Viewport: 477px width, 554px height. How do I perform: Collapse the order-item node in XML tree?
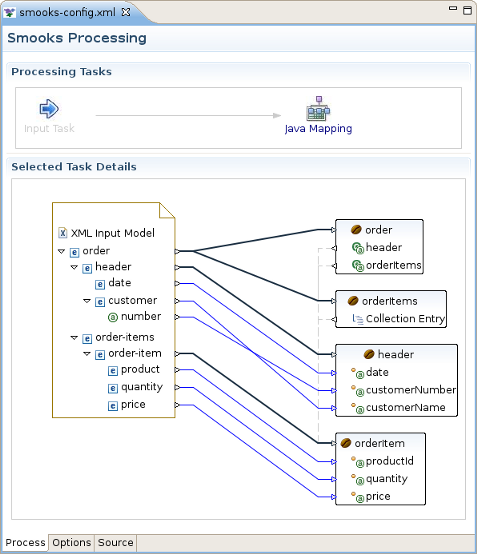[x=87, y=353]
